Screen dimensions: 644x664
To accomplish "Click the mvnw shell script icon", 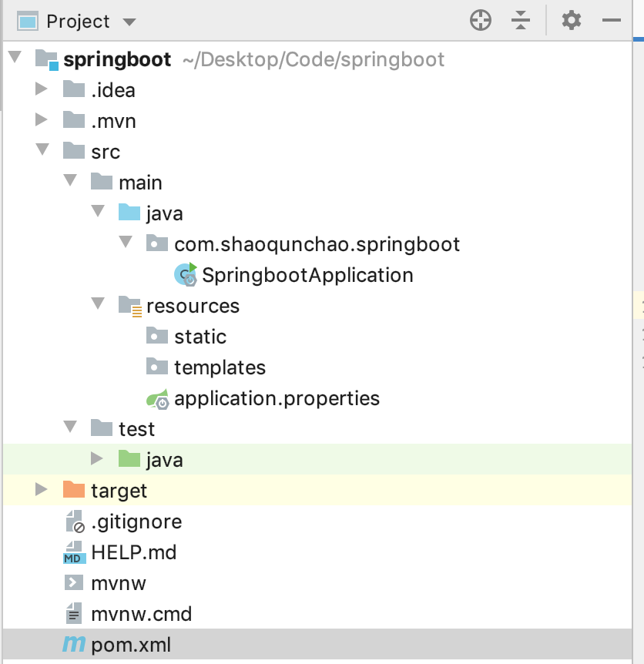I will point(74,582).
